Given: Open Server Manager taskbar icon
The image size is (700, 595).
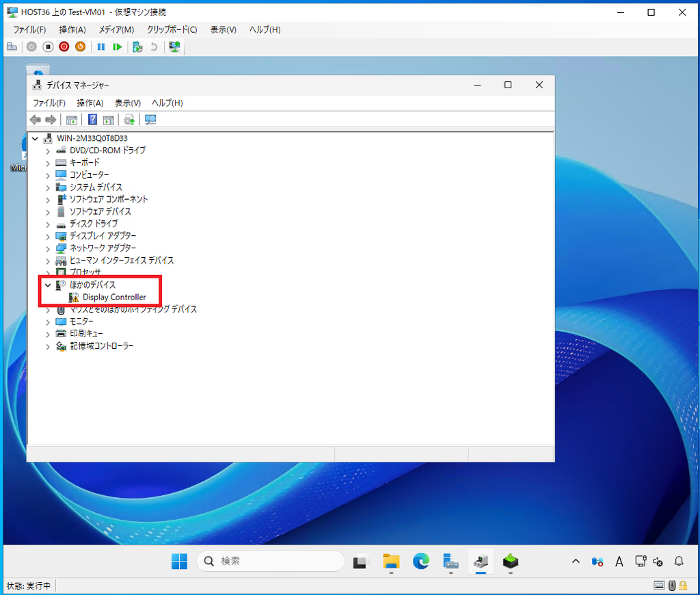Looking at the screenshot, I should [x=451, y=561].
